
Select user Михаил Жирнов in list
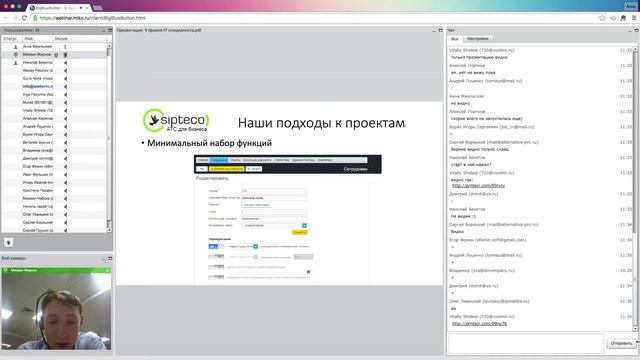pyautogui.click(x=55, y=54)
